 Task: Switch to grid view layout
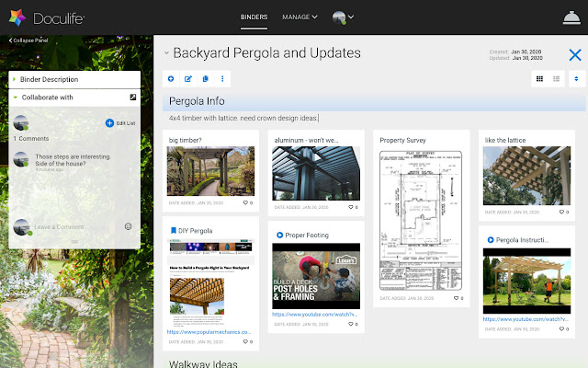[538, 79]
